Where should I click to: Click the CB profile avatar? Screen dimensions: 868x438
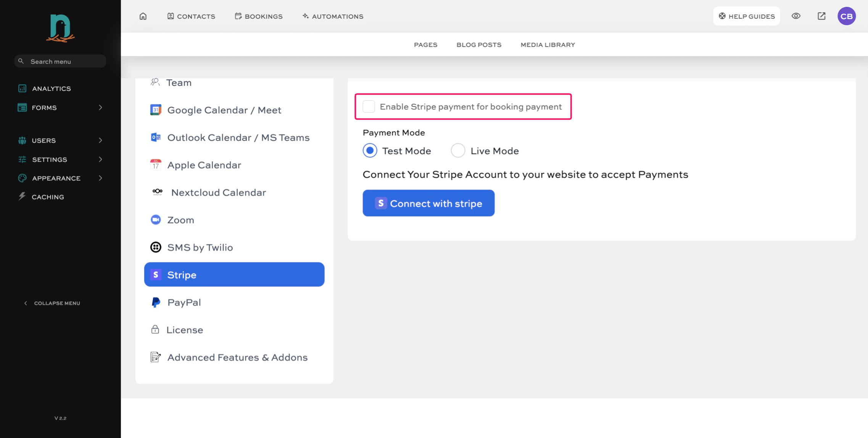point(847,16)
